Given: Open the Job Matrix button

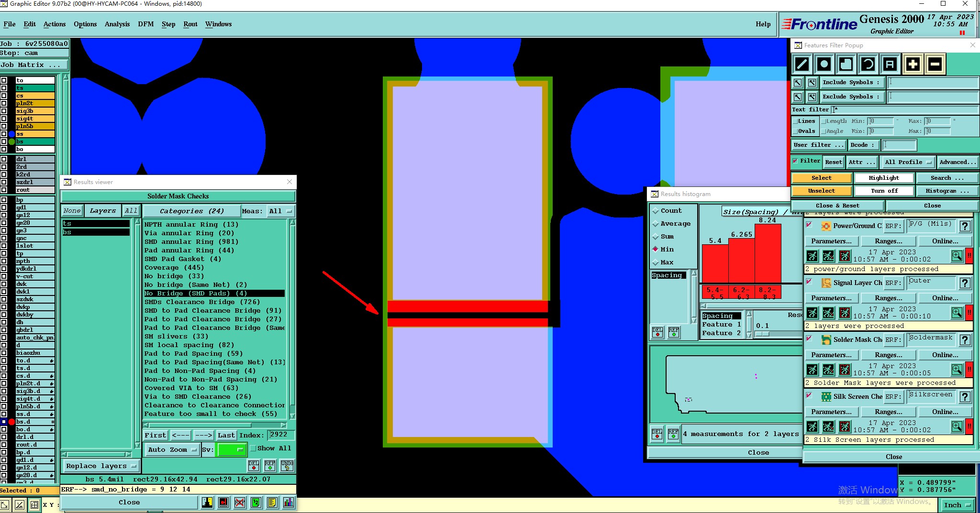Looking at the screenshot, I should click(34, 65).
